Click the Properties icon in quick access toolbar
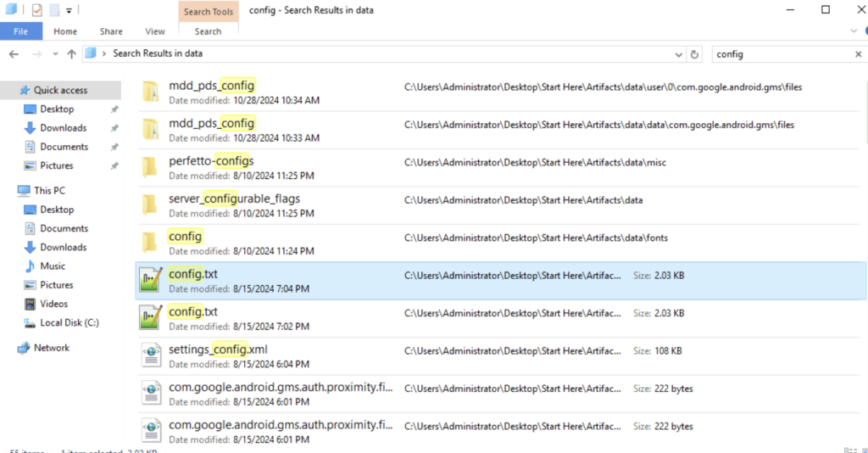The width and height of the screenshot is (868, 453). (36, 10)
